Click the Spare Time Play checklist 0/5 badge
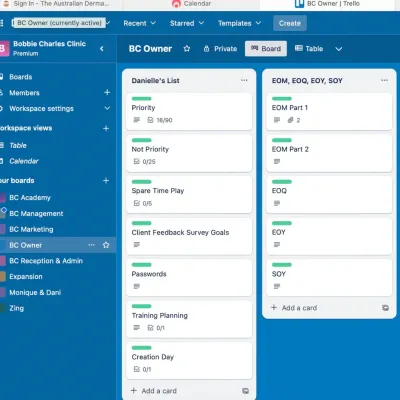The image size is (400, 400). 143,203
